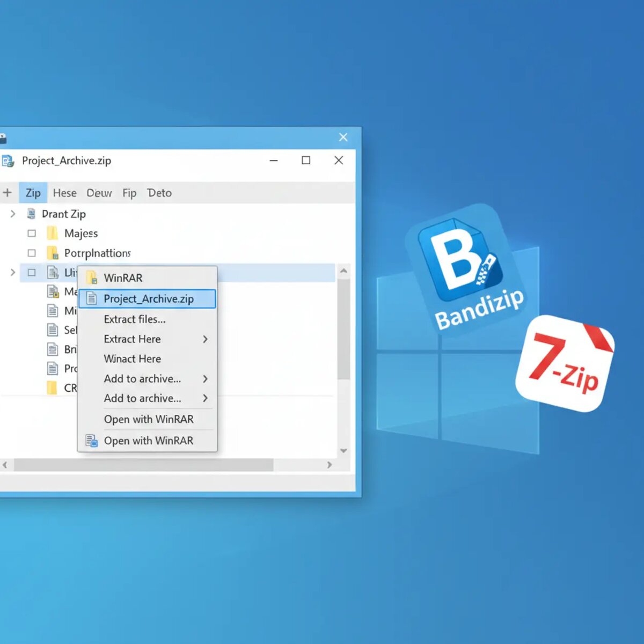Click the horizontal scrollbar thumb
Viewport: 644px width, 644px height.
tap(143, 465)
